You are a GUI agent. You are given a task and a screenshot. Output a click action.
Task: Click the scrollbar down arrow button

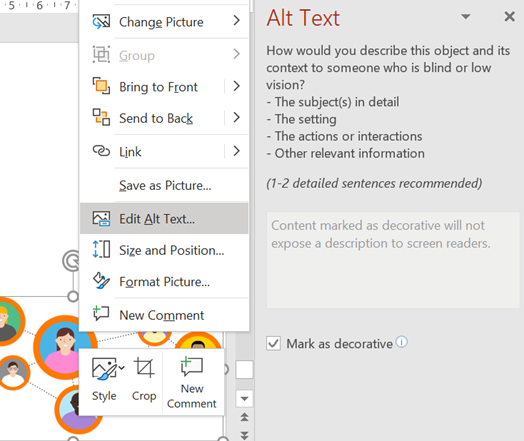(244, 398)
